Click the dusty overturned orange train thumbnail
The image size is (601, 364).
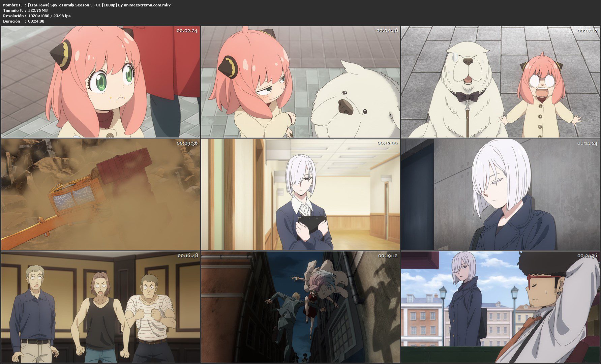100,194
